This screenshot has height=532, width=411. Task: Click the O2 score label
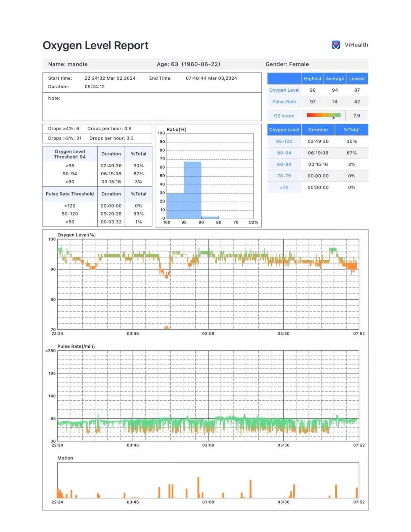tap(284, 116)
